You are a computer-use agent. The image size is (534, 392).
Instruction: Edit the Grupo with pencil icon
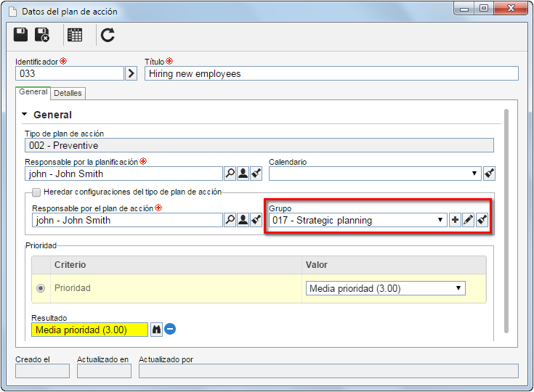tap(469, 220)
